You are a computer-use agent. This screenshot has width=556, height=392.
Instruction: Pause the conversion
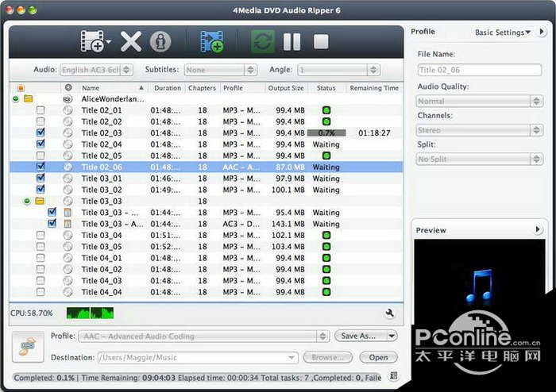[x=292, y=42]
